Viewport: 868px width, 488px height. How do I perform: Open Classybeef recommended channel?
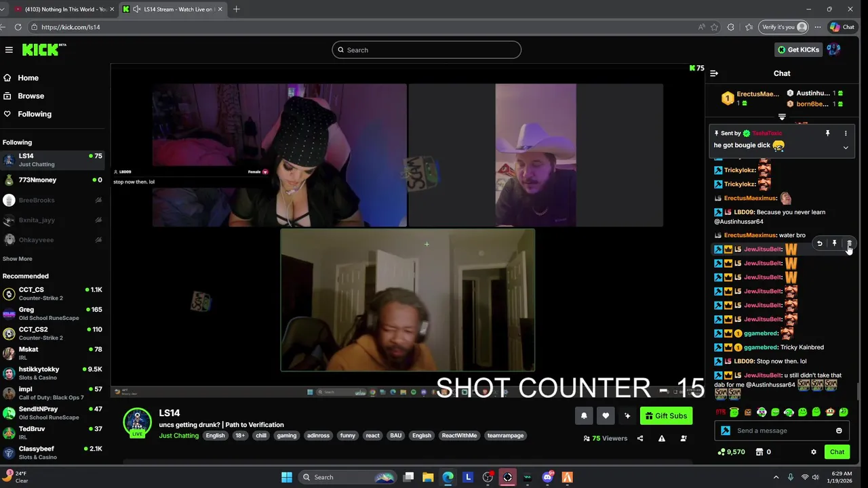tap(53, 453)
